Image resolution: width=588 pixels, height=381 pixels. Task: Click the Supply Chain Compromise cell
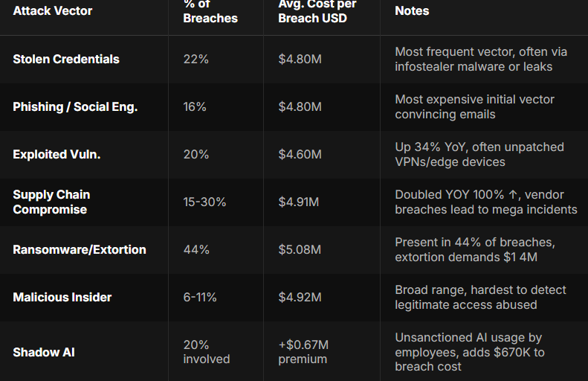51,202
